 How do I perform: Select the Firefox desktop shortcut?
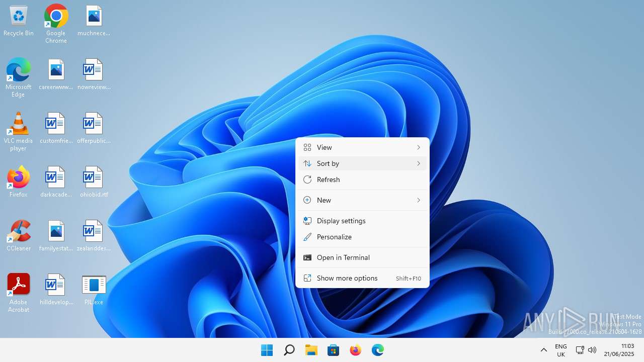click(19, 182)
